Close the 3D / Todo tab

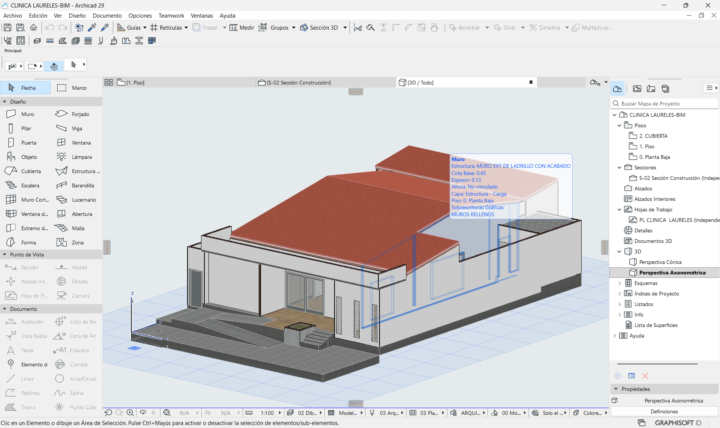[x=531, y=83]
